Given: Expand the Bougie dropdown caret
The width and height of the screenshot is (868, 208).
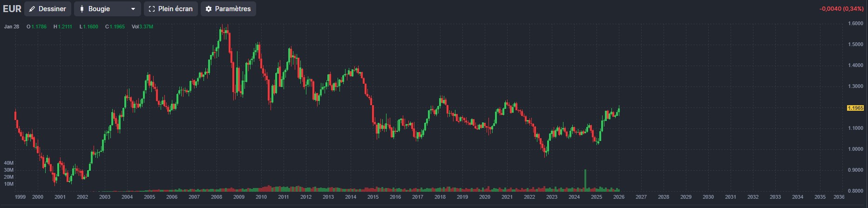Looking at the screenshot, I should coord(133,9).
